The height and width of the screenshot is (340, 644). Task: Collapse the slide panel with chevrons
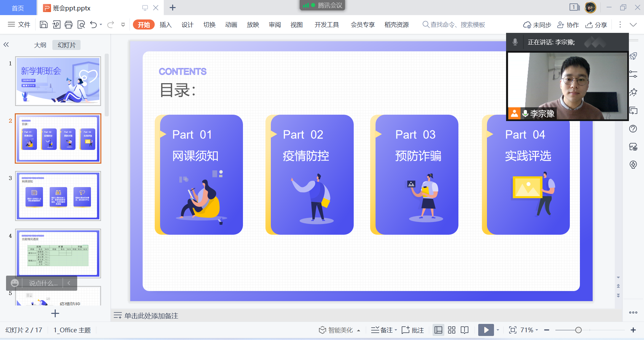click(x=6, y=45)
